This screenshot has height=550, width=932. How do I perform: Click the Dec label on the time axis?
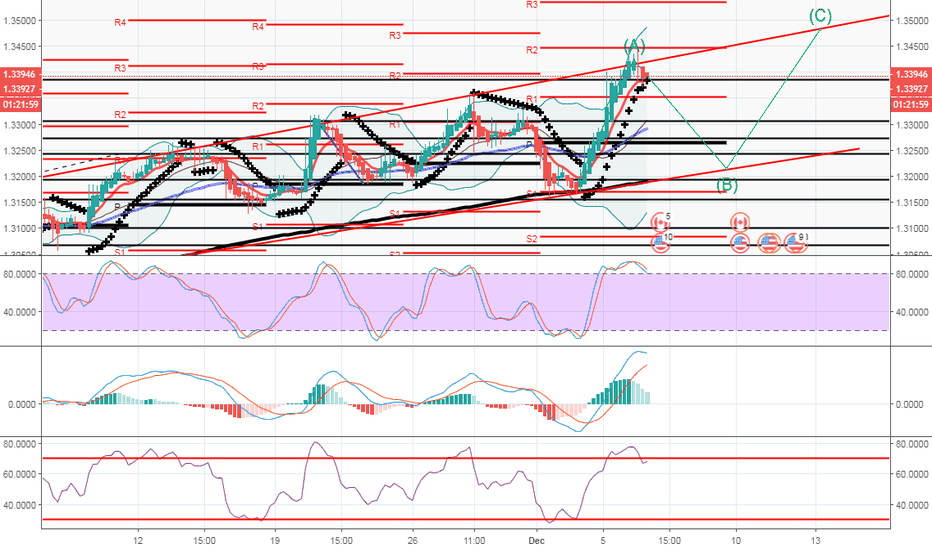pyautogui.click(x=536, y=540)
